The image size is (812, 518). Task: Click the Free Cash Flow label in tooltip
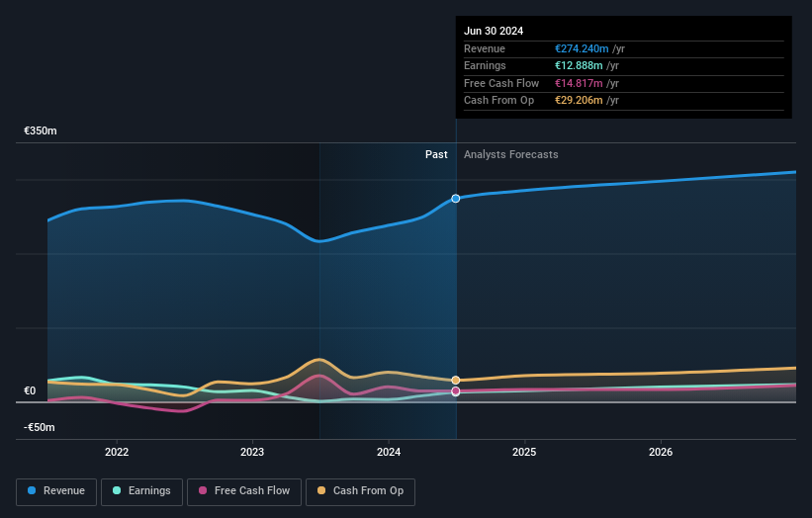(x=501, y=83)
